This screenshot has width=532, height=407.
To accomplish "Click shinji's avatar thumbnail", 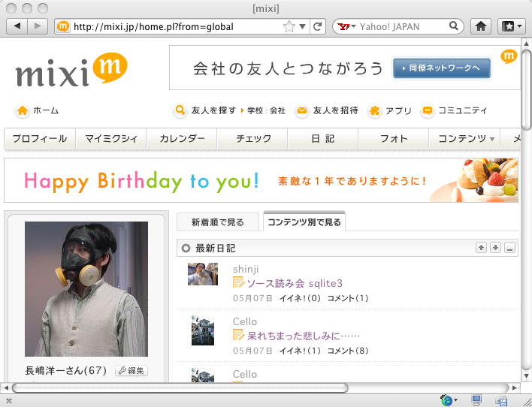I will [203, 273].
